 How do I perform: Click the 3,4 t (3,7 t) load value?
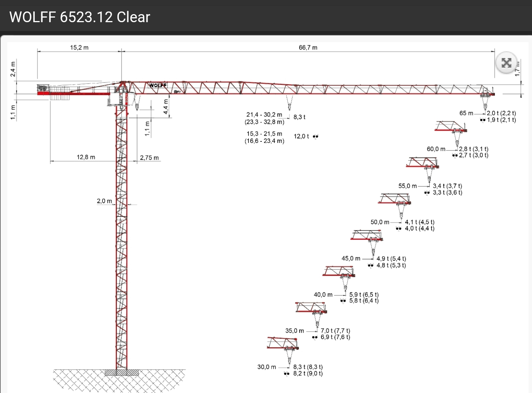(x=448, y=186)
